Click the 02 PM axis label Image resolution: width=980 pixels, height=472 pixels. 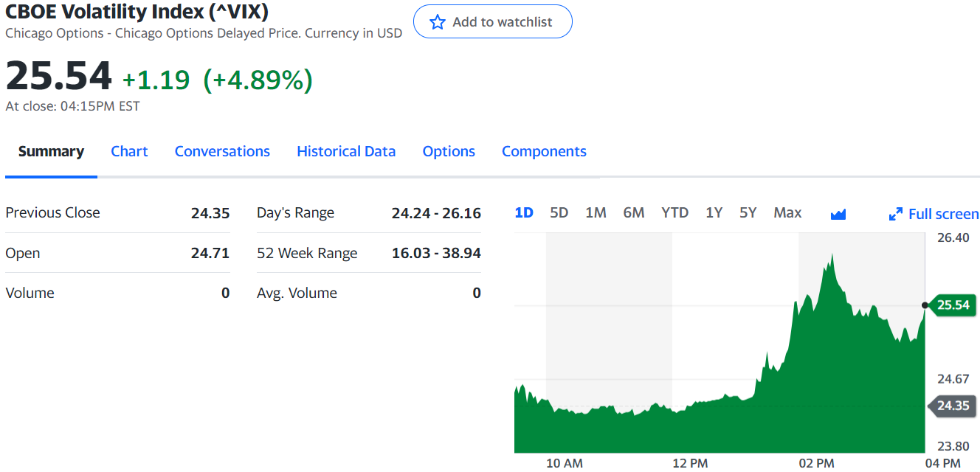point(816,463)
